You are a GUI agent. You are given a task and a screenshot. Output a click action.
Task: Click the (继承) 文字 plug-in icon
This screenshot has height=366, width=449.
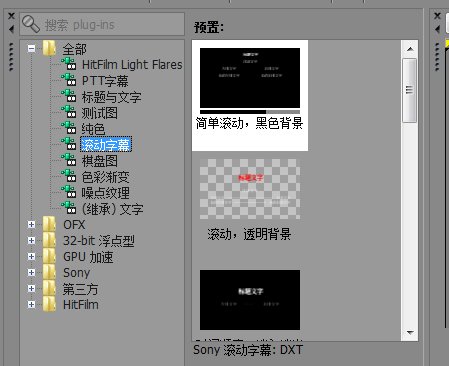point(69,208)
